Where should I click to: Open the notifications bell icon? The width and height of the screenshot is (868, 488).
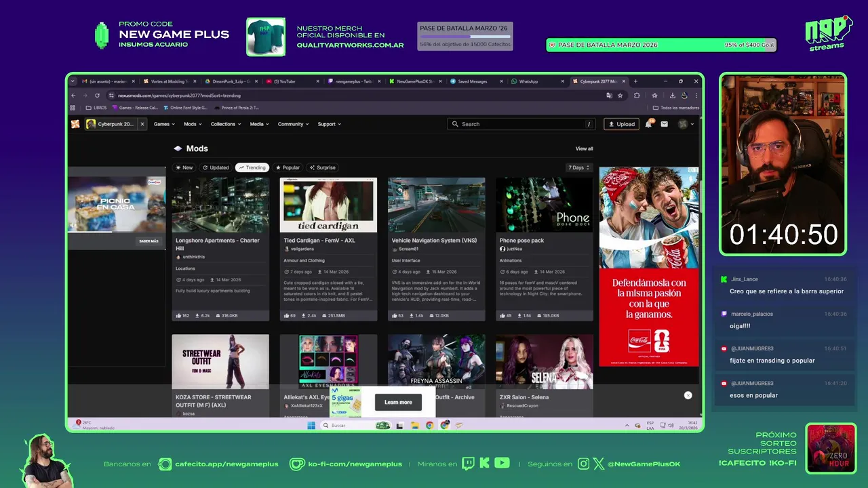[649, 124]
